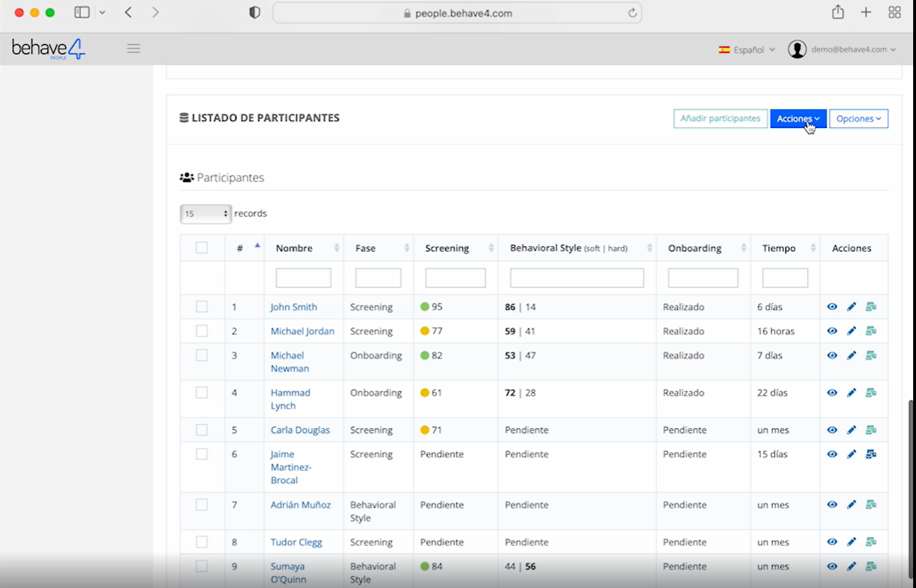Image resolution: width=916 pixels, height=588 pixels.
Task: Edit Michael Jordan with pencil icon
Action: click(851, 331)
